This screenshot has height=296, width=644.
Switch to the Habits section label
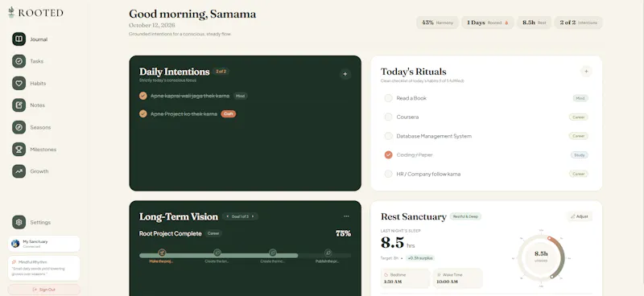pos(38,84)
